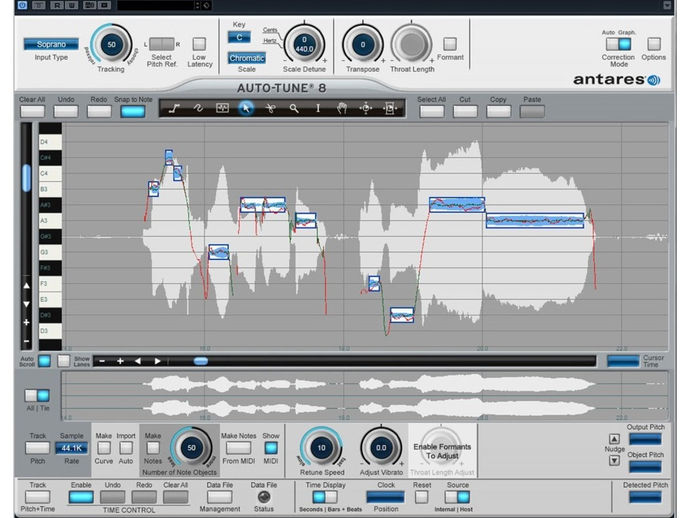Image resolution: width=690 pixels, height=518 pixels.
Task: Select the I-beam tool
Action: [318, 108]
